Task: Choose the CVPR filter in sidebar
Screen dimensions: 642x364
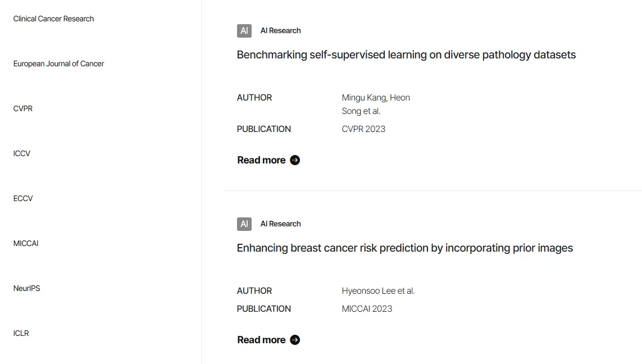Action: (x=23, y=108)
